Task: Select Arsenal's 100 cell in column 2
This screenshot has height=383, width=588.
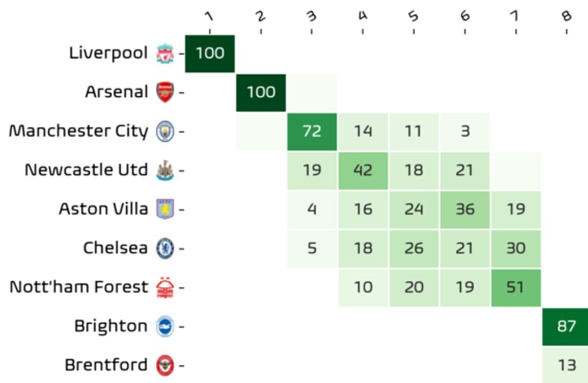Action: 261,92
